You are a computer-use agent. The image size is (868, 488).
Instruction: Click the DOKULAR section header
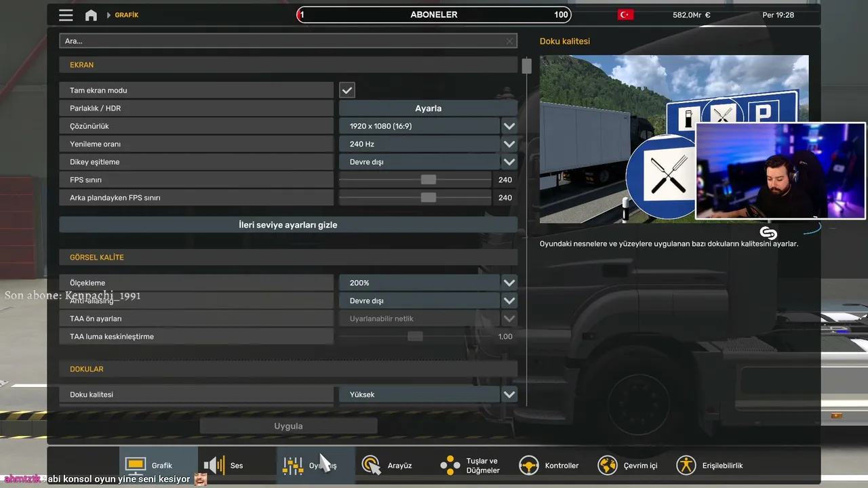(x=288, y=369)
